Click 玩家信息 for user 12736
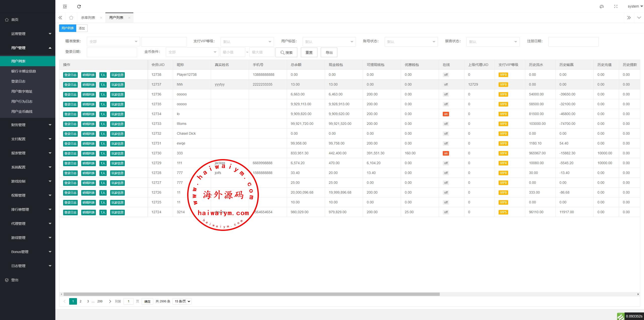644x320 pixels. click(x=117, y=95)
